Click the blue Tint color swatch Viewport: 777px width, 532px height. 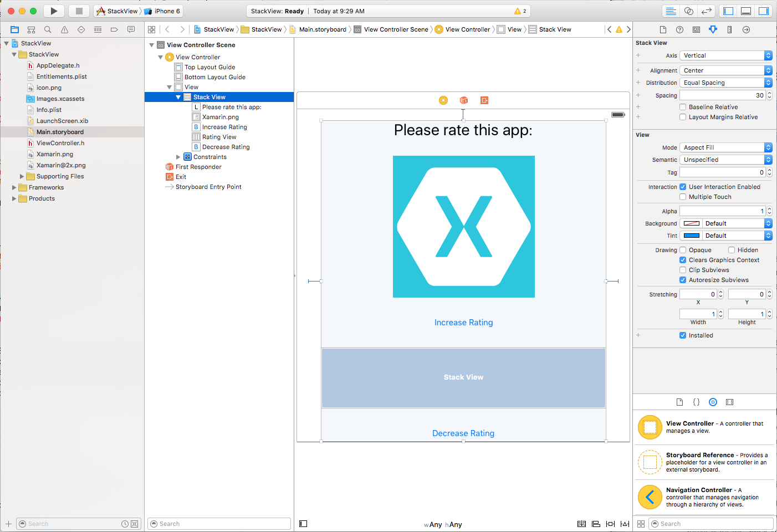691,235
